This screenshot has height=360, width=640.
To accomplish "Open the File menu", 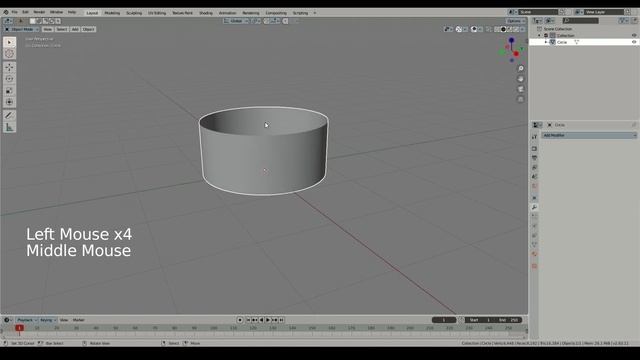I will click(14, 12).
